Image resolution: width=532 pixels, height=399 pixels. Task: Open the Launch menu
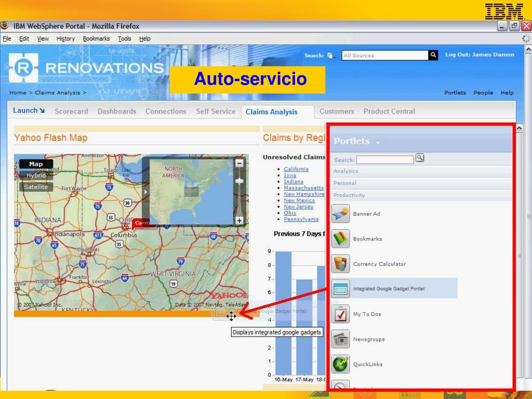point(29,111)
